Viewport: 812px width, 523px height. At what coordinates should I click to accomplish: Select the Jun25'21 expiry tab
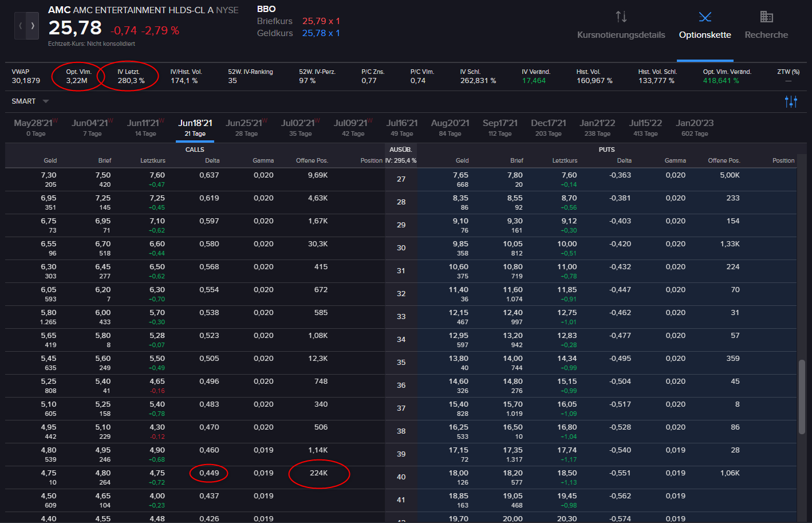(246, 128)
